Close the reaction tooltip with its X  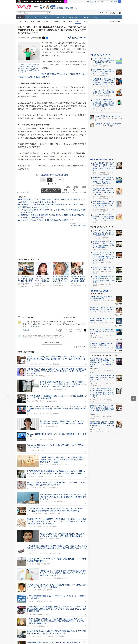coord(60,190)
